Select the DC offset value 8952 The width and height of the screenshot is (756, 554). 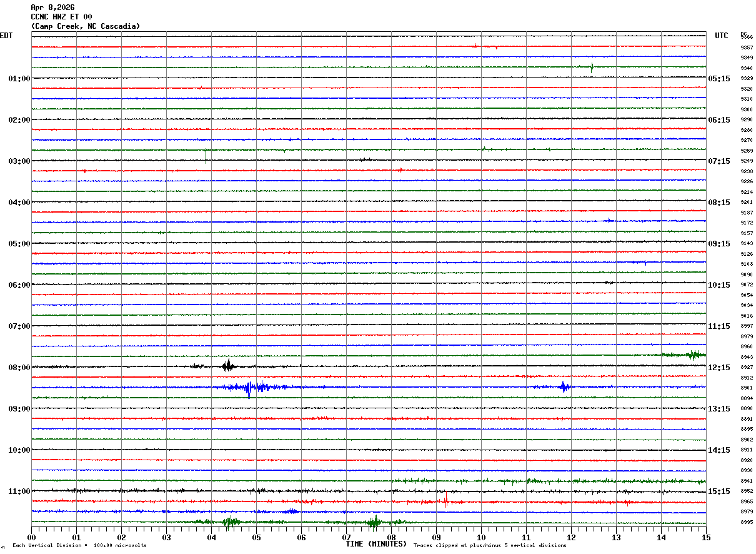point(747,491)
